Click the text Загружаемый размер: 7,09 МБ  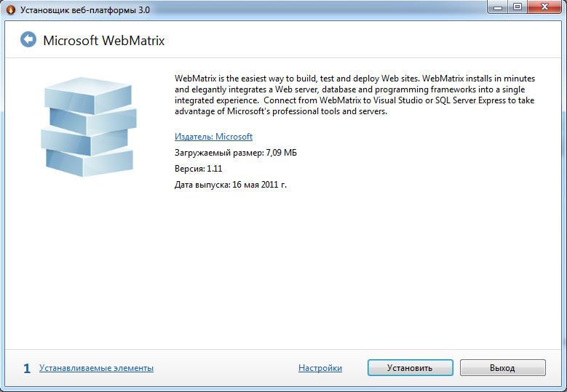(235, 153)
